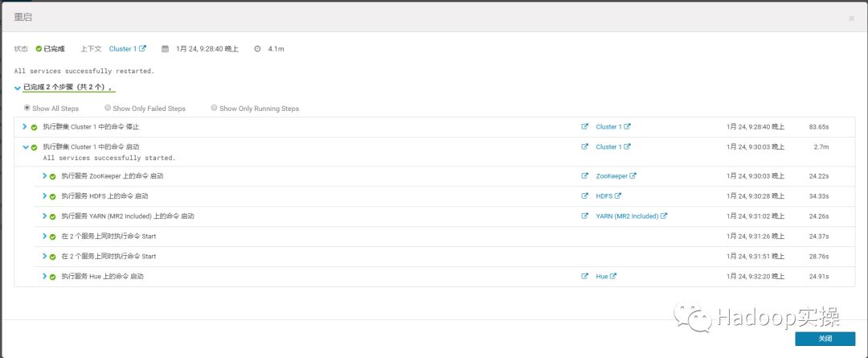Click the 重启 dialog title
Image resolution: width=868 pixels, height=358 pixels.
pos(23,17)
